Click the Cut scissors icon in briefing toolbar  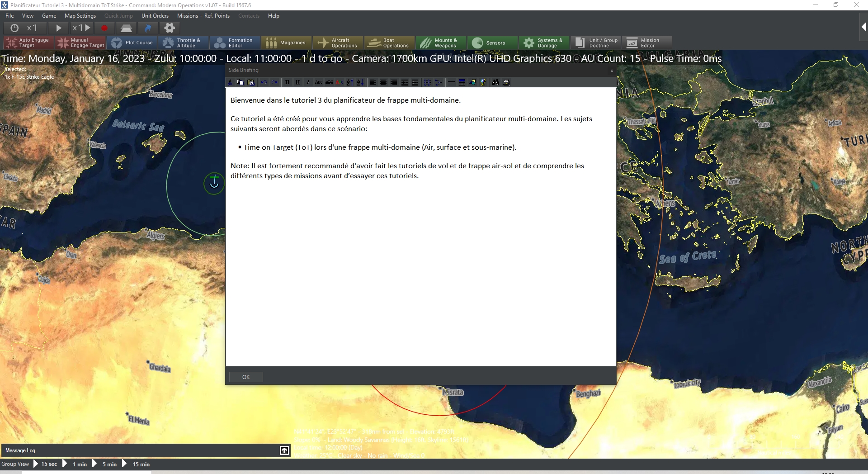tap(230, 82)
